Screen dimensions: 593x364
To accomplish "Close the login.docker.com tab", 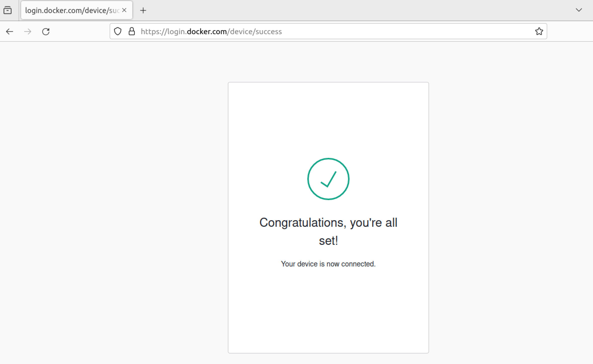I will click(x=124, y=10).
